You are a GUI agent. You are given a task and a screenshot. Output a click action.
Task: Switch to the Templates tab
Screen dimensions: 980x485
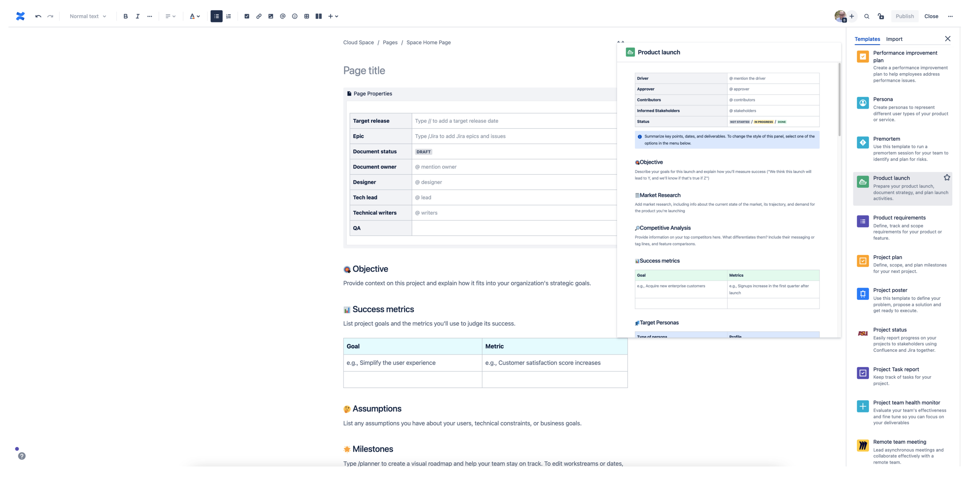pyautogui.click(x=867, y=39)
